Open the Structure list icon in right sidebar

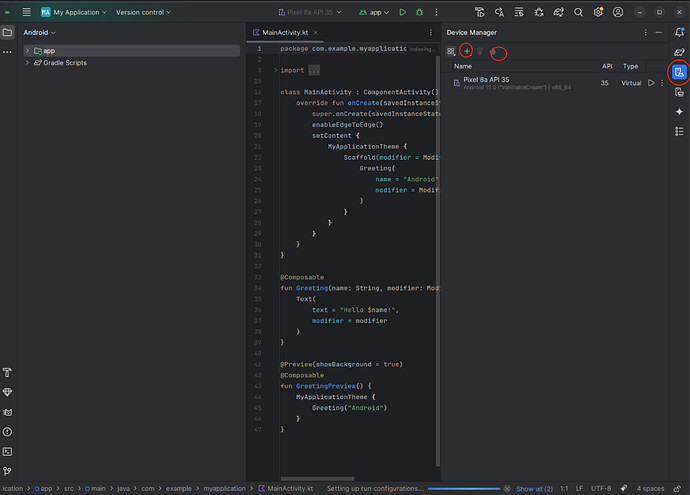coord(679,132)
